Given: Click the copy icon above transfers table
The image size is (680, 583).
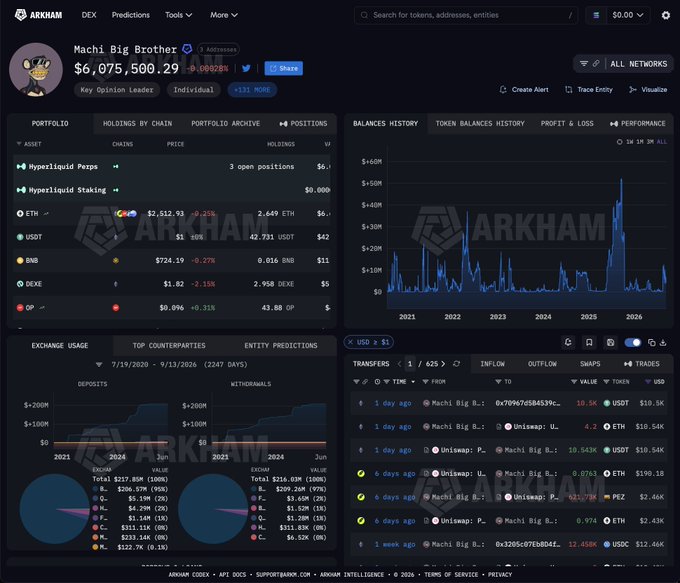Looking at the screenshot, I should coord(651,342).
